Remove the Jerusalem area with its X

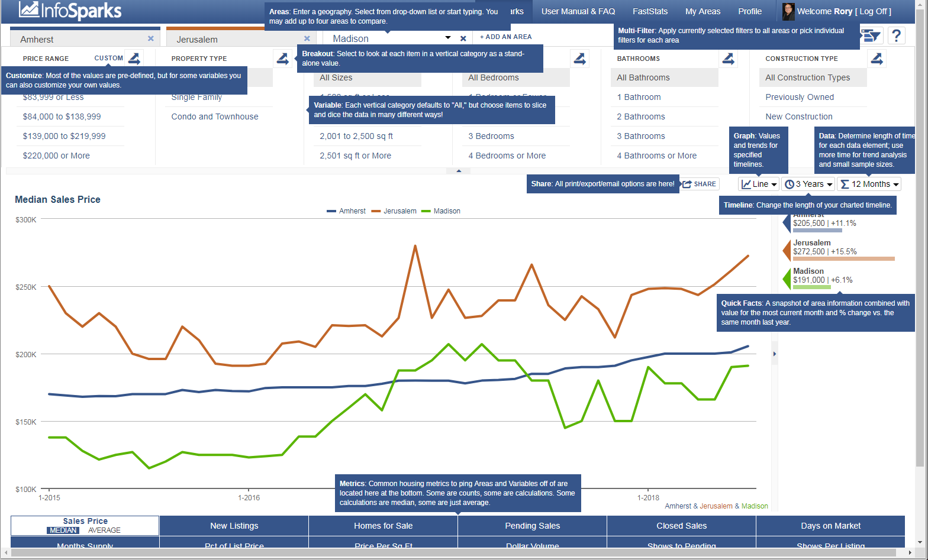[307, 38]
